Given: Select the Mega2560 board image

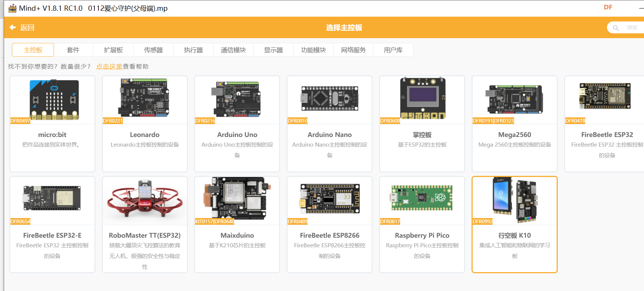Looking at the screenshot, I should click(514, 99).
